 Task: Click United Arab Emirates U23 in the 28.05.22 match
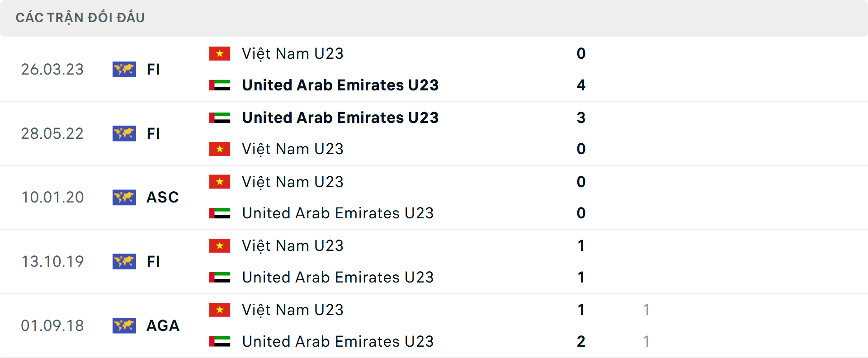[x=340, y=118]
